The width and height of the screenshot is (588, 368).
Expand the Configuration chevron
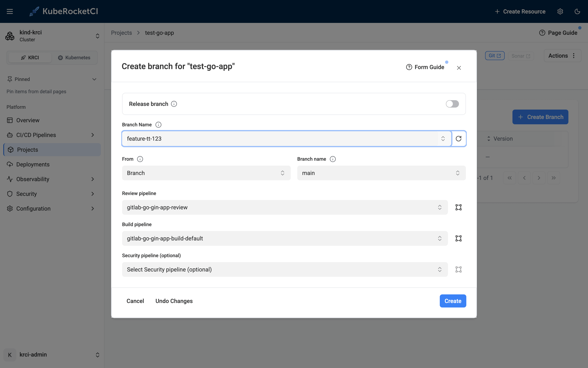click(92, 209)
